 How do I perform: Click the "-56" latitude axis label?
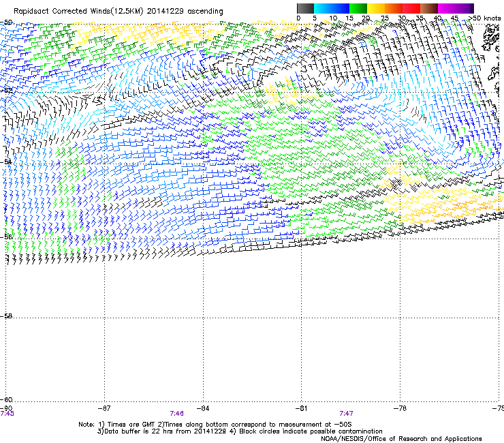coord(6,236)
